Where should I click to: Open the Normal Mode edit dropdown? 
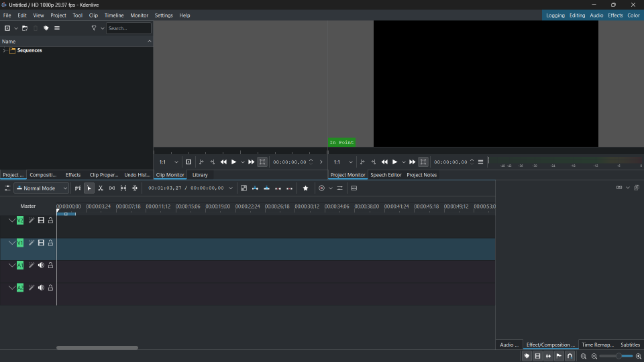(42, 188)
